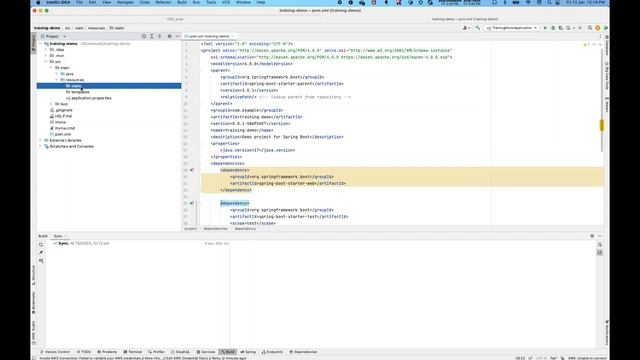Pin the Build tab icon

tap(41, 253)
